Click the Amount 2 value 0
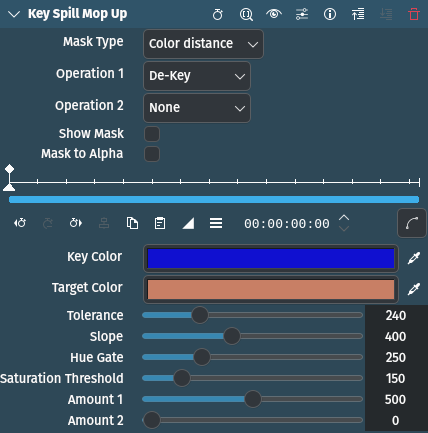 pos(396,420)
